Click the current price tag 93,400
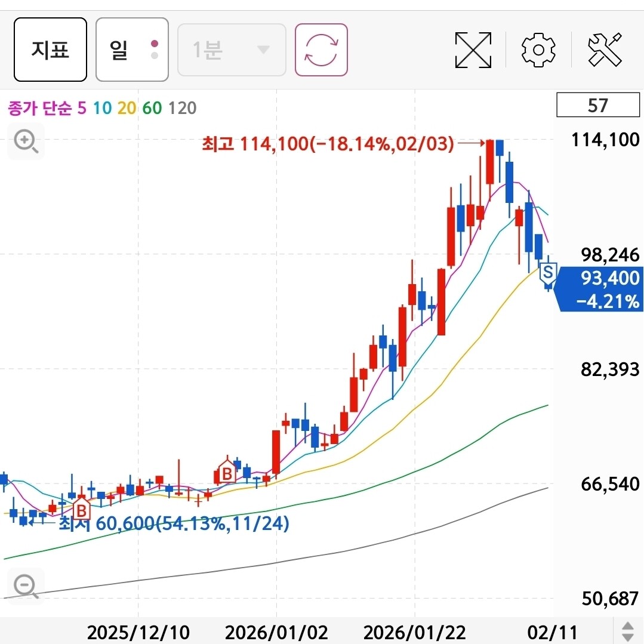 click(610, 278)
